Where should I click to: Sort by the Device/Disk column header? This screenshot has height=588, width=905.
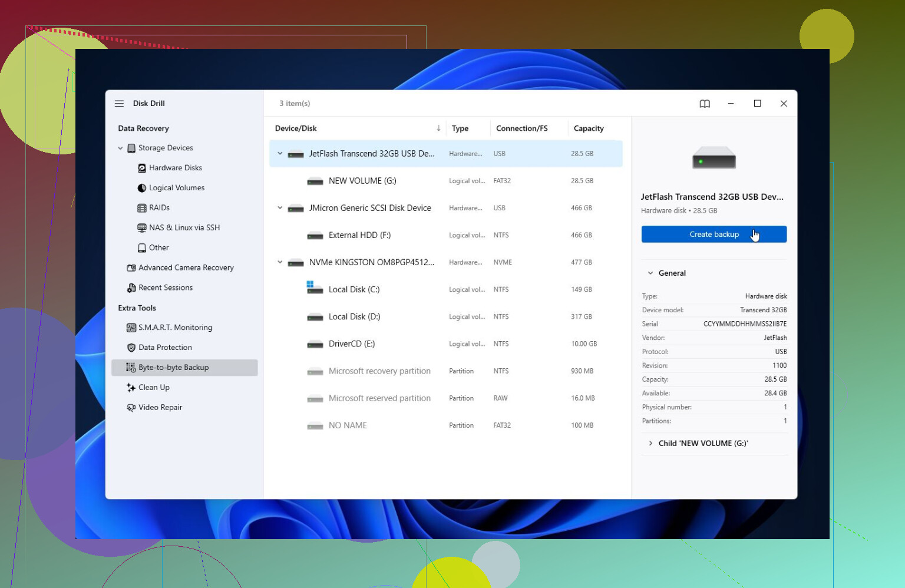point(296,128)
